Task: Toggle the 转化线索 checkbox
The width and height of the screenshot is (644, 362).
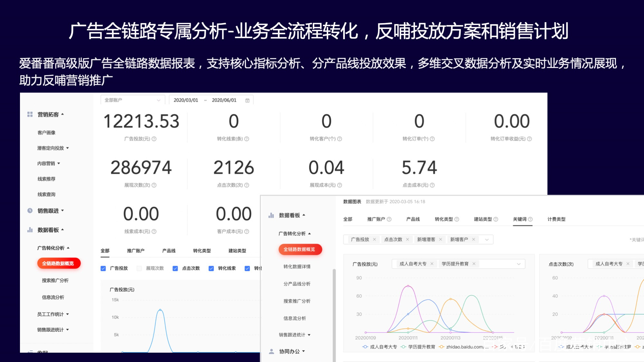Action: pos(211,268)
